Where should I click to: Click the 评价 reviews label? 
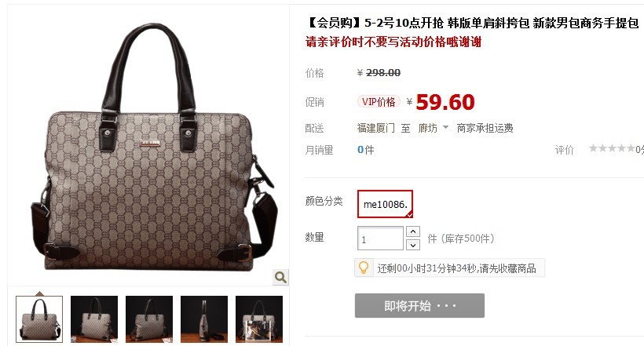pyautogui.click(x=564, y=150)
